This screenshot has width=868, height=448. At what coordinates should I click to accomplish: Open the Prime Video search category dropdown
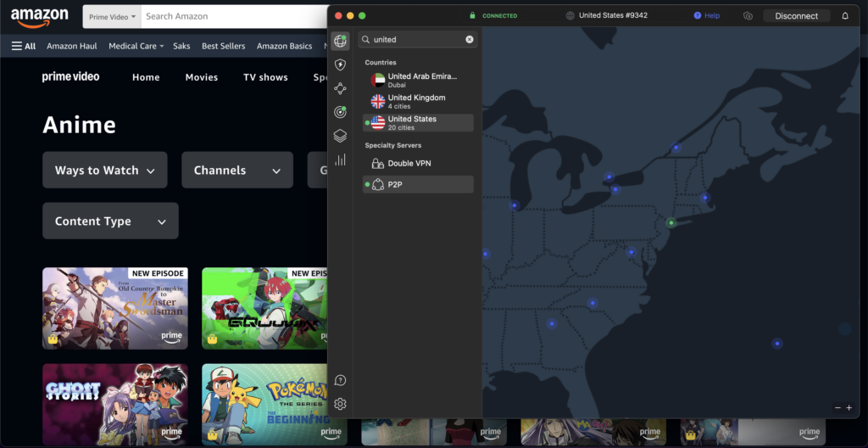pos(112,17)
